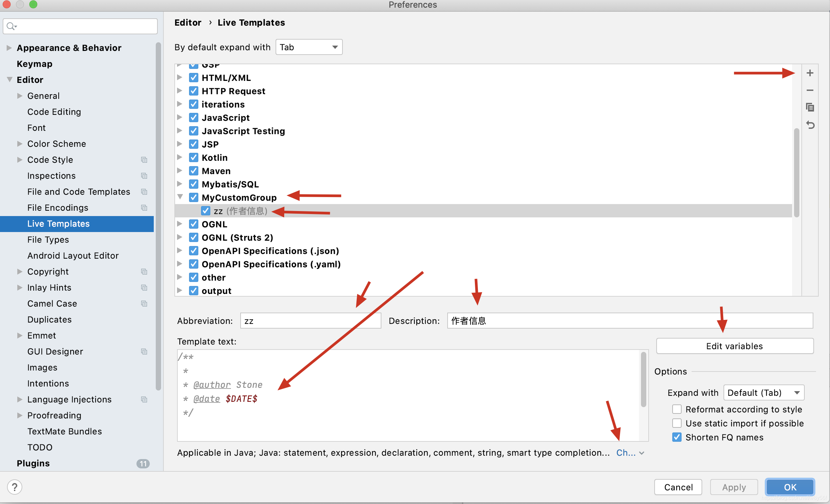Click project-level icon beside Inspections
The height and width of the screenshot is (504, 830).
144,176
